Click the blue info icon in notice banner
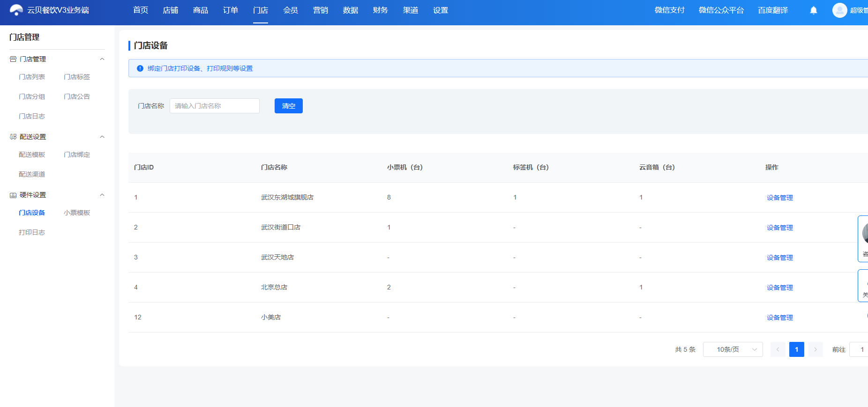868x407 pixels. pyautogui.click(x=140, y=68)
